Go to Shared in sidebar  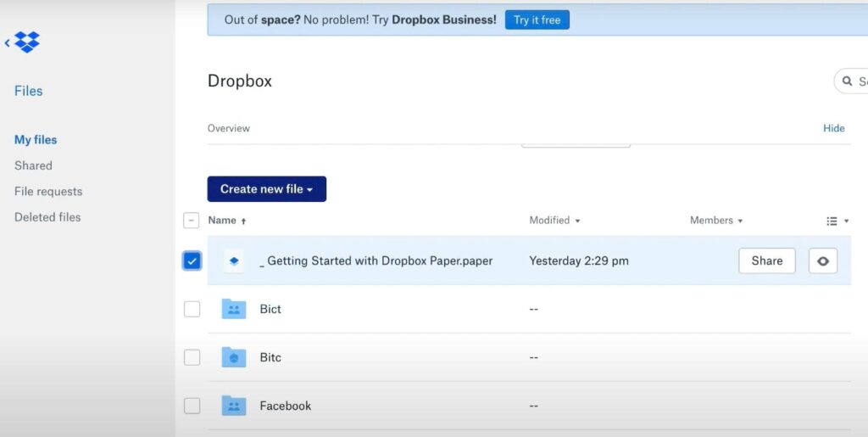33,165
